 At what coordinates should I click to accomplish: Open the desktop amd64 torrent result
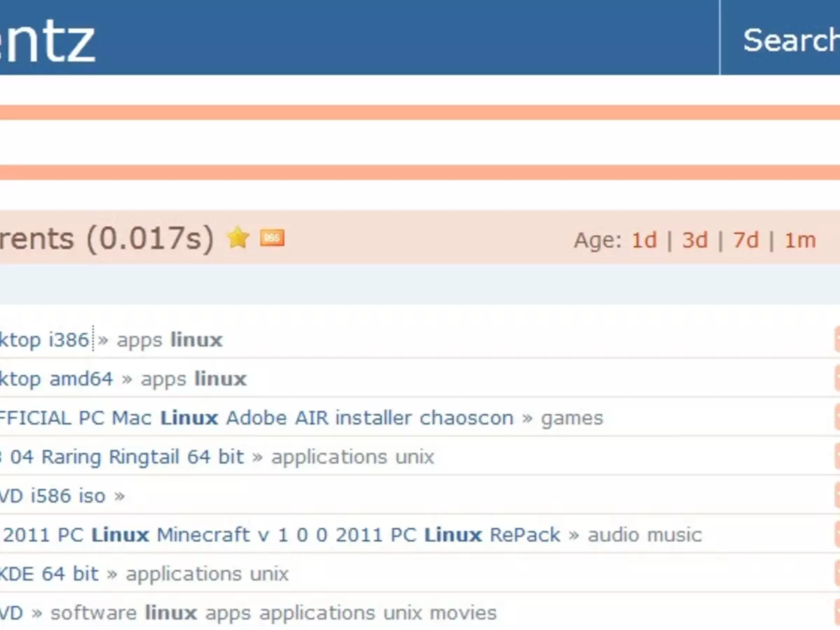(56, 379)
